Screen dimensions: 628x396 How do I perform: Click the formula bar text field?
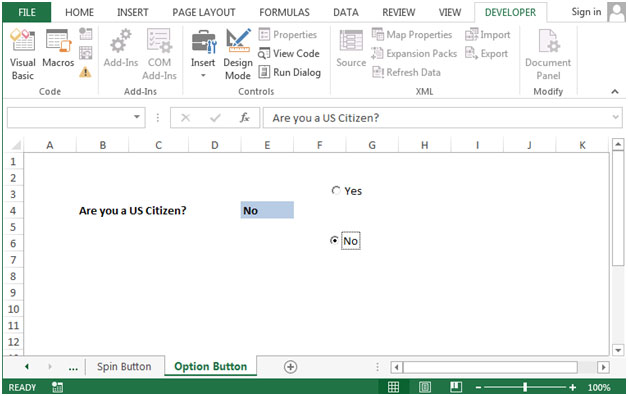pyautogui.click(x=437, y=118)
